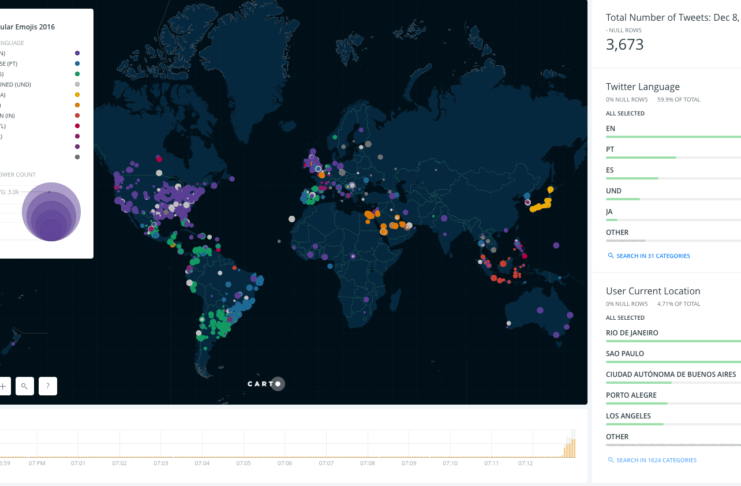Click the question mark help button
The height and width of the screenshot is (486, 741).
tap(47, 386)
